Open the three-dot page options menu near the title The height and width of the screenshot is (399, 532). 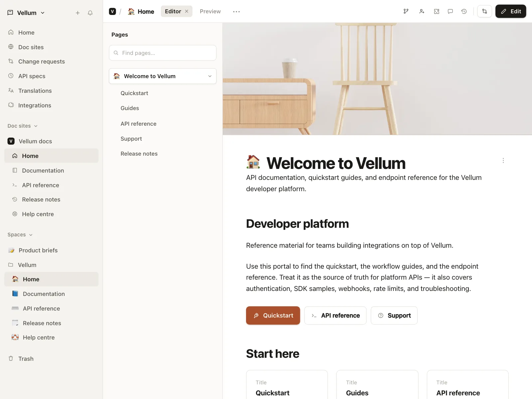point(503,161)
